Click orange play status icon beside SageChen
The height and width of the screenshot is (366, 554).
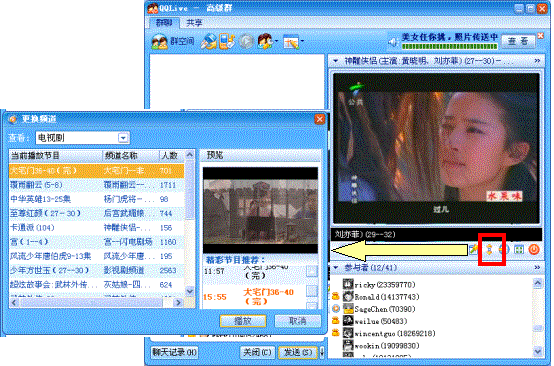point(336,309)
